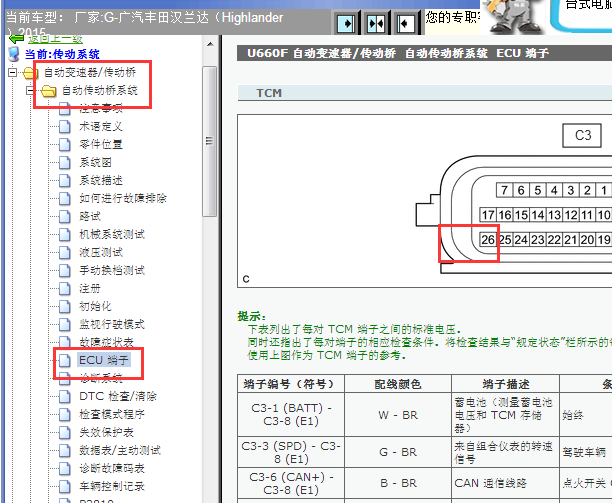Screen dimensions: 612x503
Task: Click pin 13 on the connector diagram
Action: [x=554, y=215]
